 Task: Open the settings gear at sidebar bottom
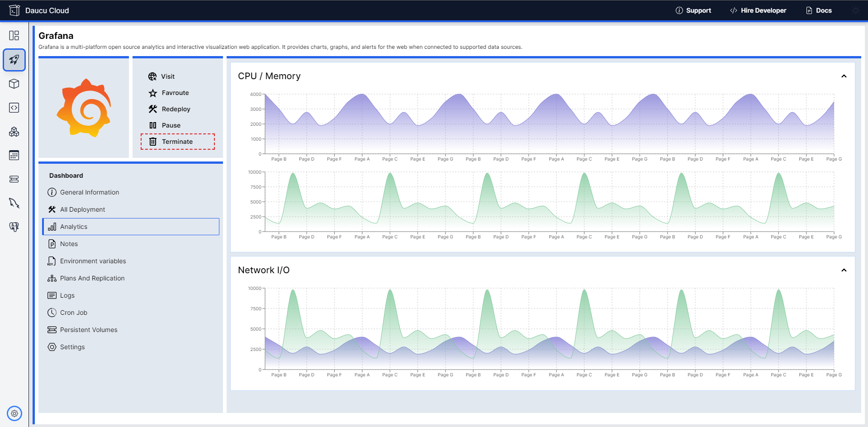[14, 413]
